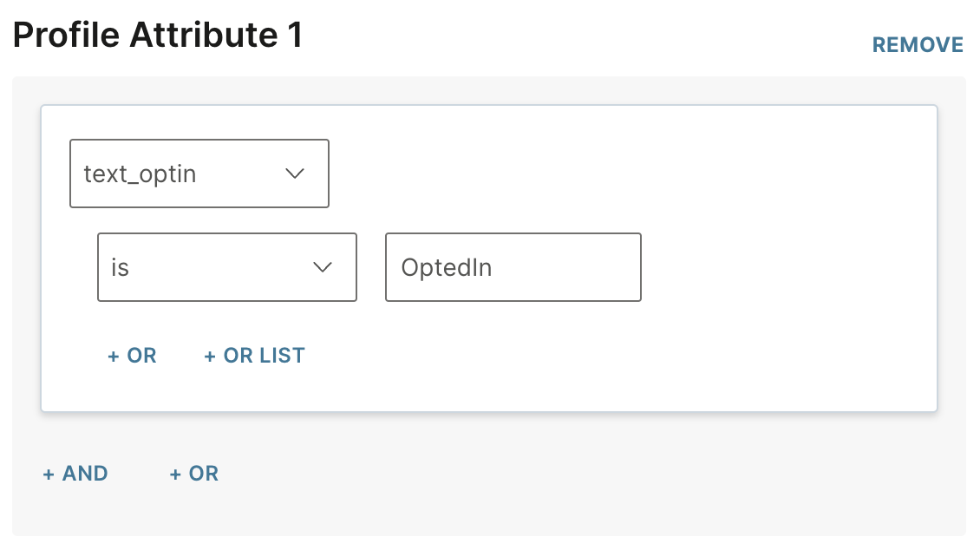Click the plus sign of the bottom OR
Screen dimensions: 980x550
coord(175,474)
